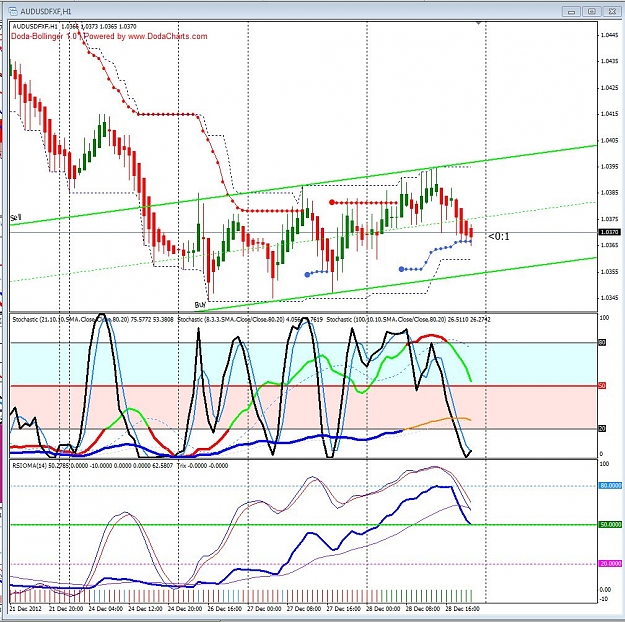The width and height of the screenshot is (625, 622).
Task: Click the 1.0345 price axis label
Action: [x=609, y=297]
